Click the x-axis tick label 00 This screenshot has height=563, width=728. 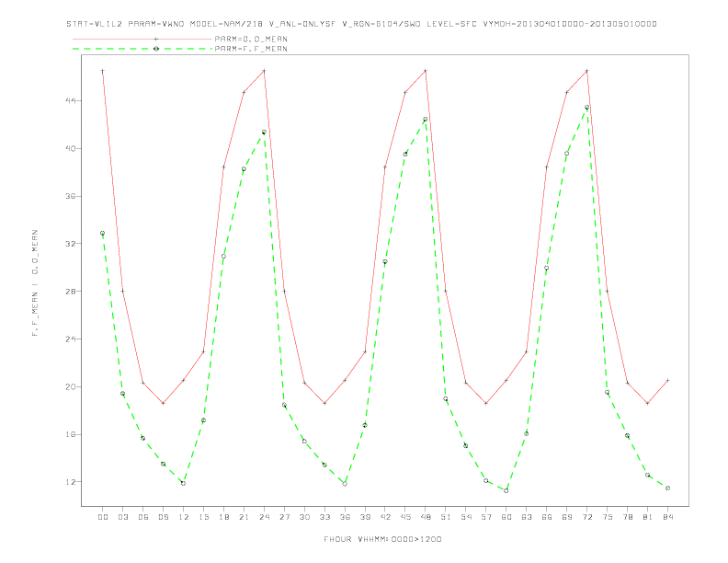(103, 517)
